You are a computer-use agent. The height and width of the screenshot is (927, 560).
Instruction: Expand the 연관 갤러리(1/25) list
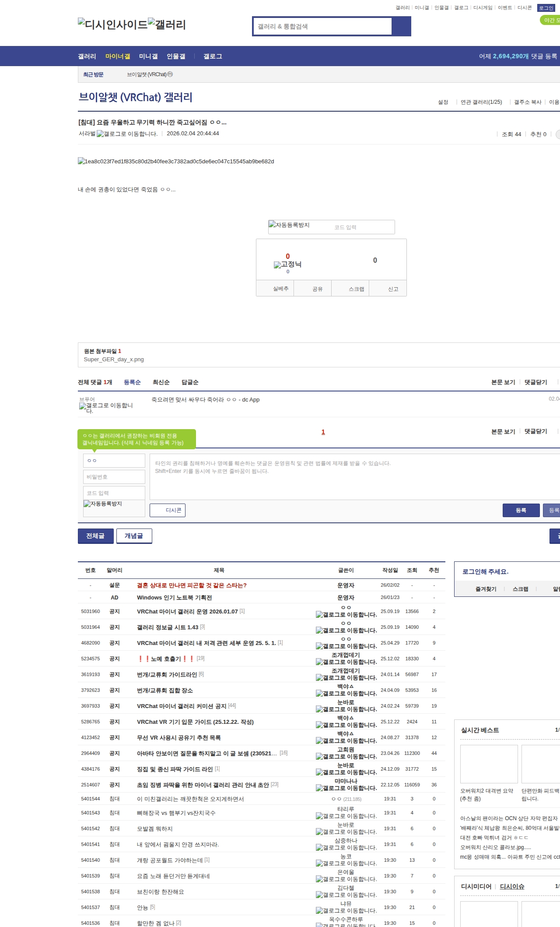pos(481,102)
